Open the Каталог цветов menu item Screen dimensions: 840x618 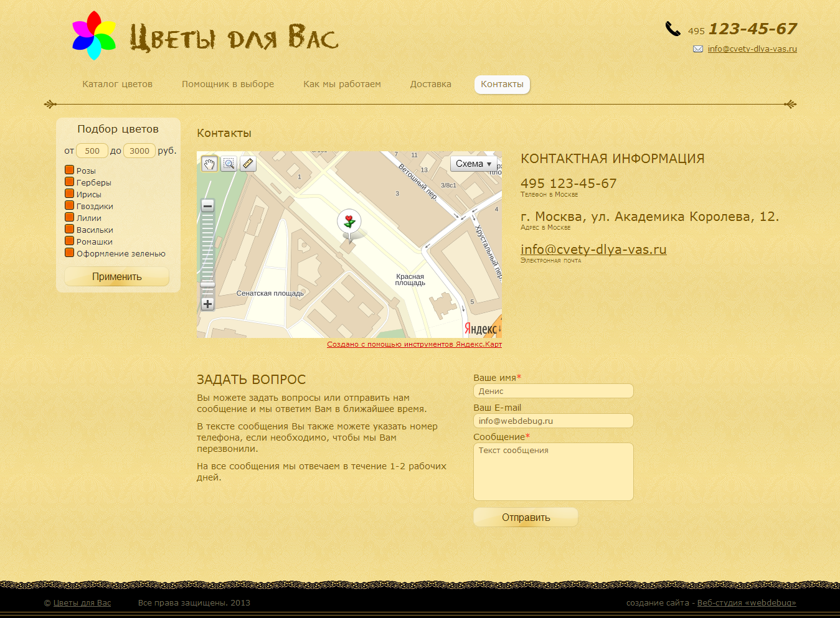pos(117,84)
